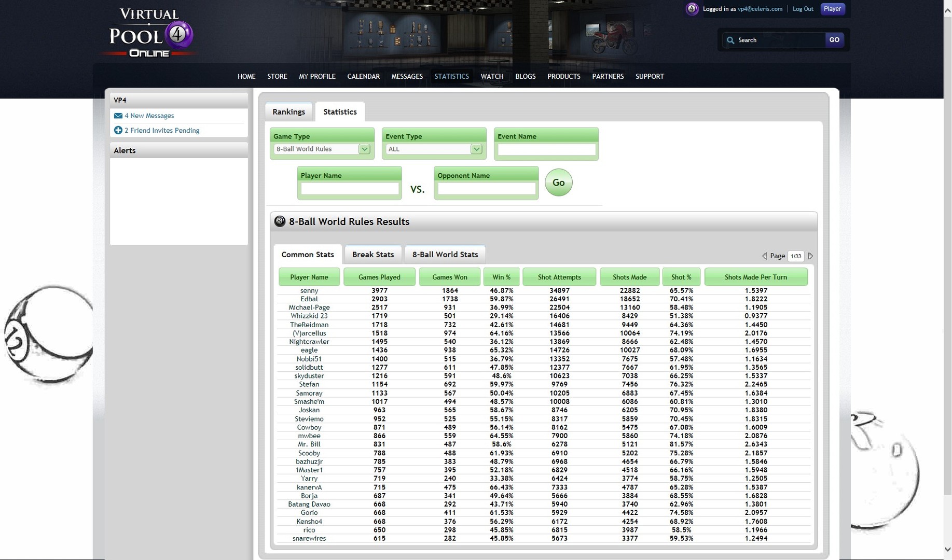
Task: Click the plus icon next to Friend Invites Pending
Action: pos(118,130)
